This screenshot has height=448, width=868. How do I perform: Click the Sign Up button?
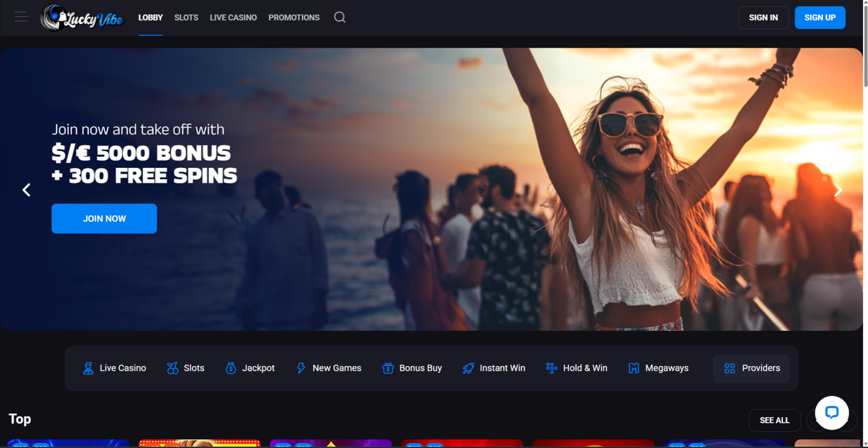click(x=820, y=17)
